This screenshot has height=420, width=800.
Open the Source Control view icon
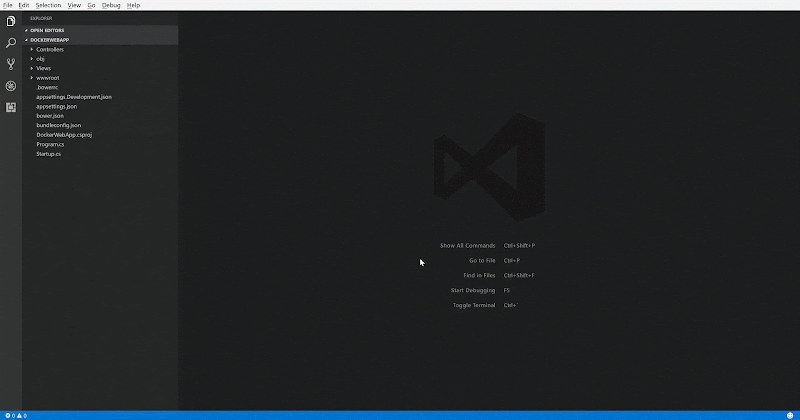pos(11,64)
